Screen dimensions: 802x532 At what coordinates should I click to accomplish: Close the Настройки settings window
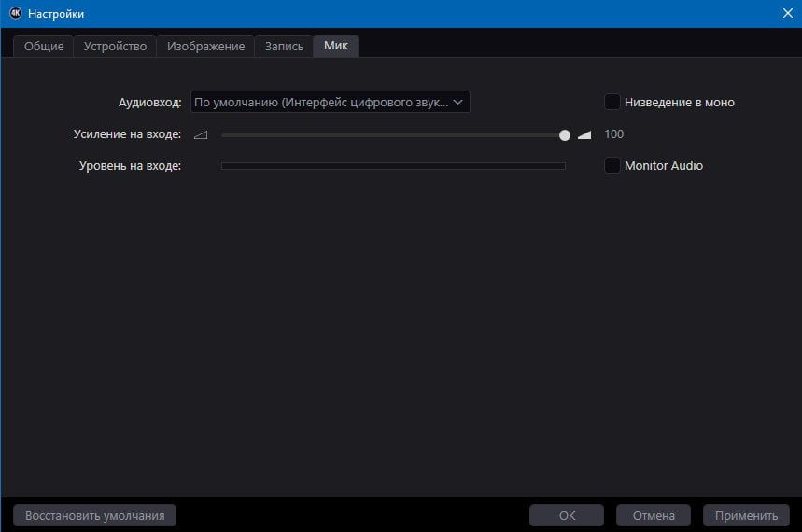click(x=788, y=13)
